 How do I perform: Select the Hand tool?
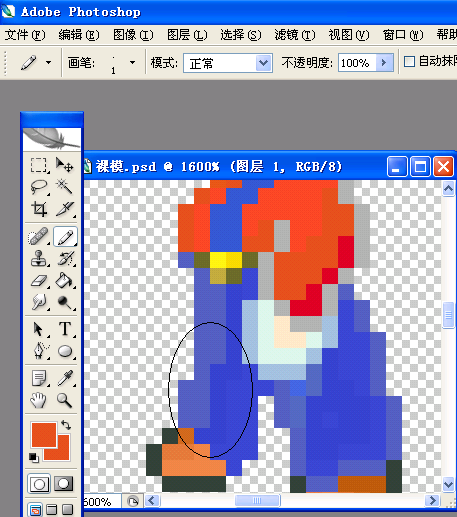click(39, 400)
